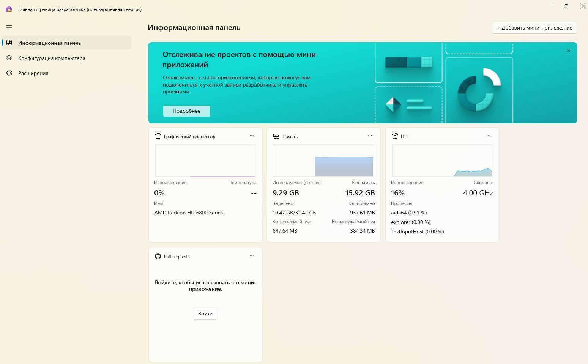Click the GitHub icon on Pull requests widget
Image resolution: width=588 pixels, height=364 pixels.
point(158,256)
